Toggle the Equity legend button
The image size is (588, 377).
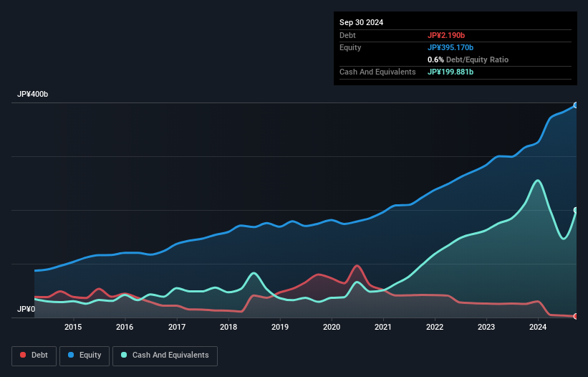pos(85,355)
